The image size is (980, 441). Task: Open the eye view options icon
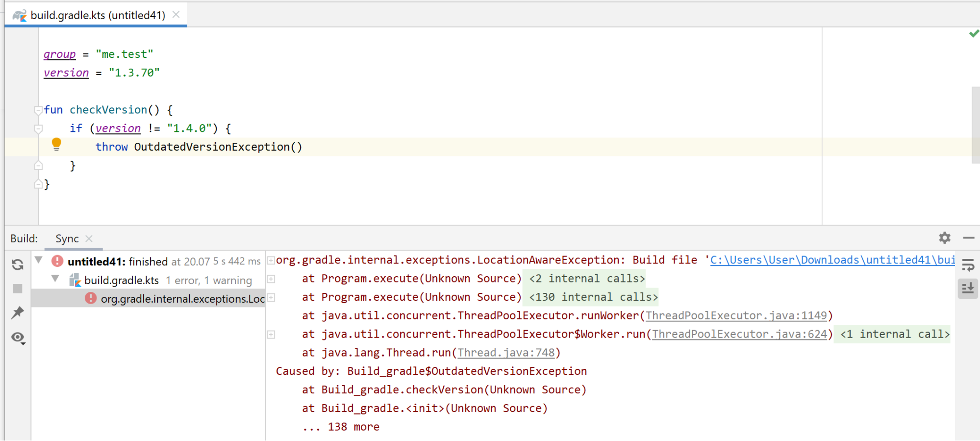(x=18, y=337)
